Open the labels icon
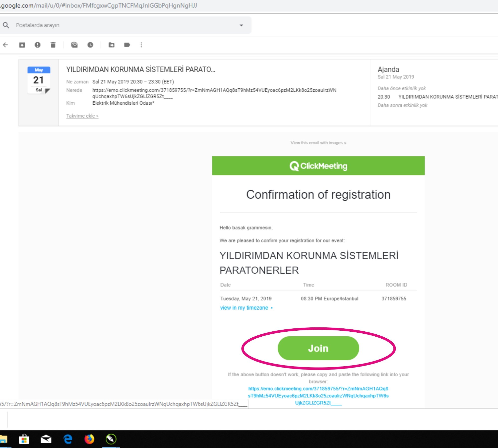498x448 pixels. (x=127, y=45)
